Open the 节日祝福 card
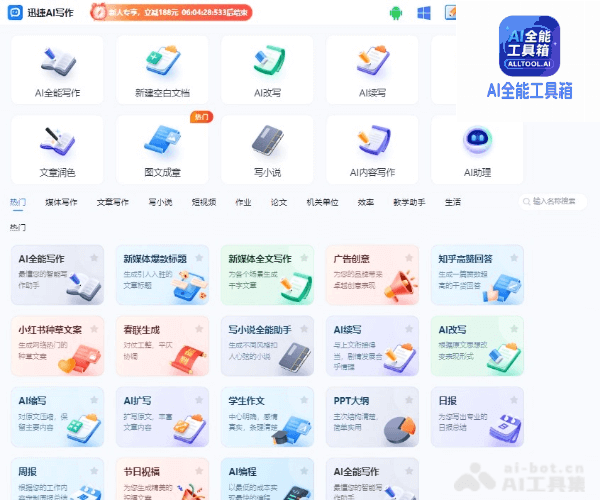Screen dimensions: 600x500 pos(162,479)
